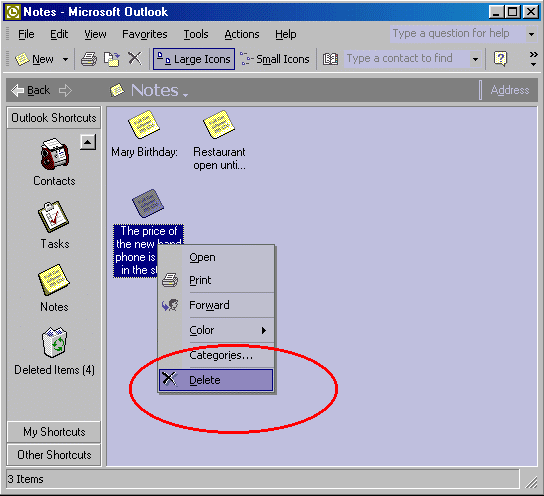544x496 pixels.
Task: Switch to Small Icons view
Action: coord(275,59)
